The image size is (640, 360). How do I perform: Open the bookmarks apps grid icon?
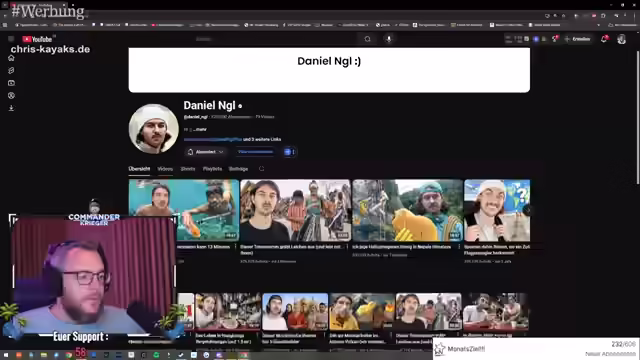[5, 25]
